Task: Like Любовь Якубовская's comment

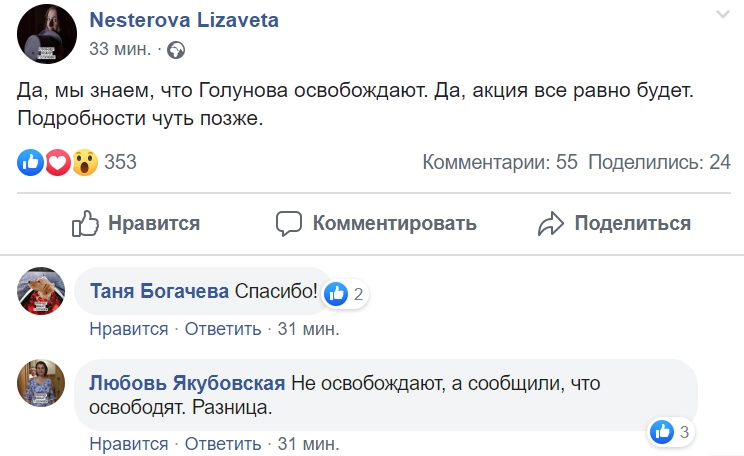Action: click(x=128, y=442)
